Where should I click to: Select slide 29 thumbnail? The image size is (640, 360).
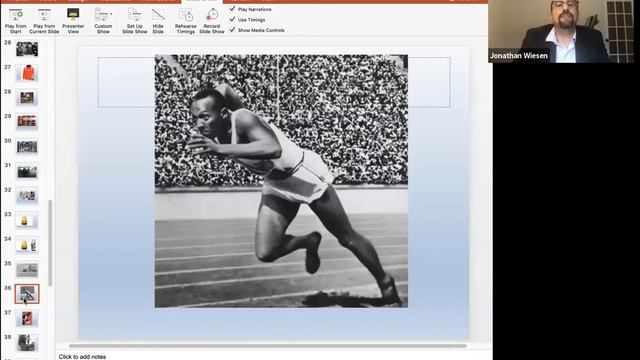point(27,122)
